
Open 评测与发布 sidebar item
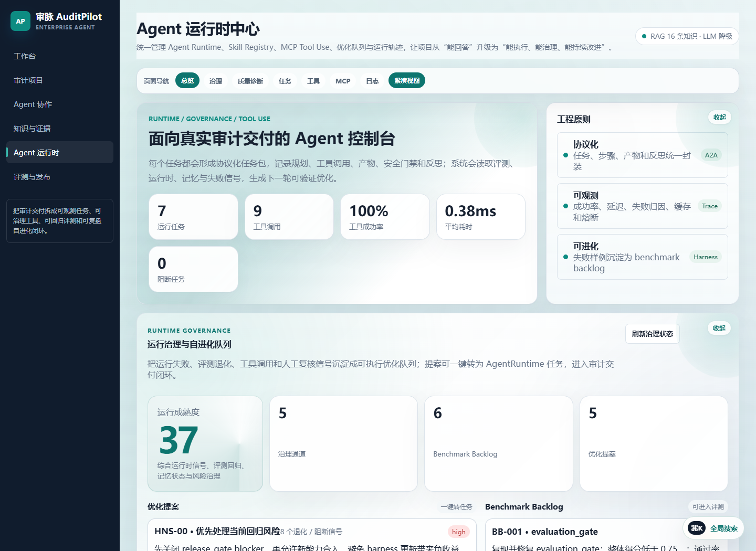[x=60, y=177]
